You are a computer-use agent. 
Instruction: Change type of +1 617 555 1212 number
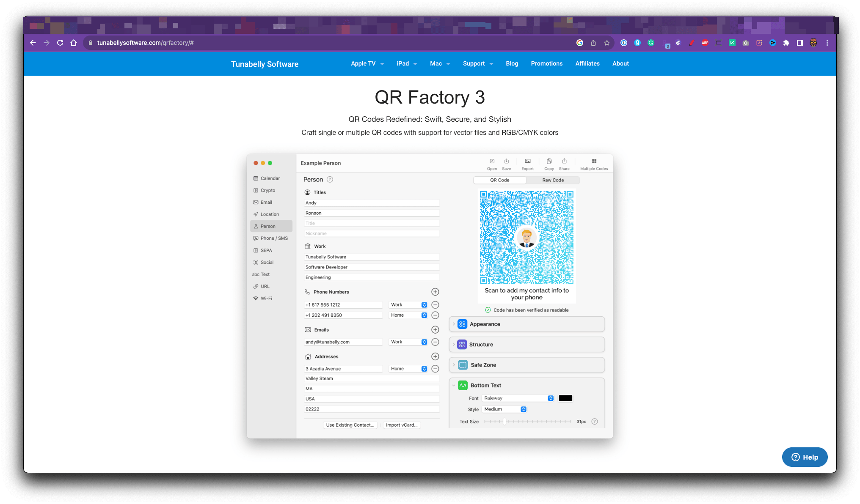click(408, 305)
